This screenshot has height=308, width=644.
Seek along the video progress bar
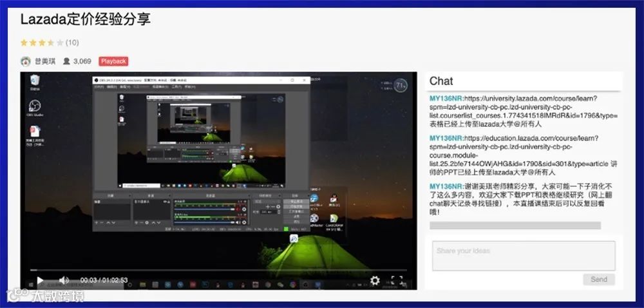218,270
